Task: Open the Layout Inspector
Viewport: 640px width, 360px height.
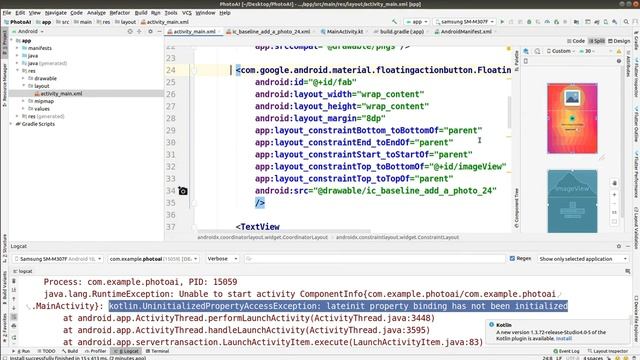Action: point(607,351)
